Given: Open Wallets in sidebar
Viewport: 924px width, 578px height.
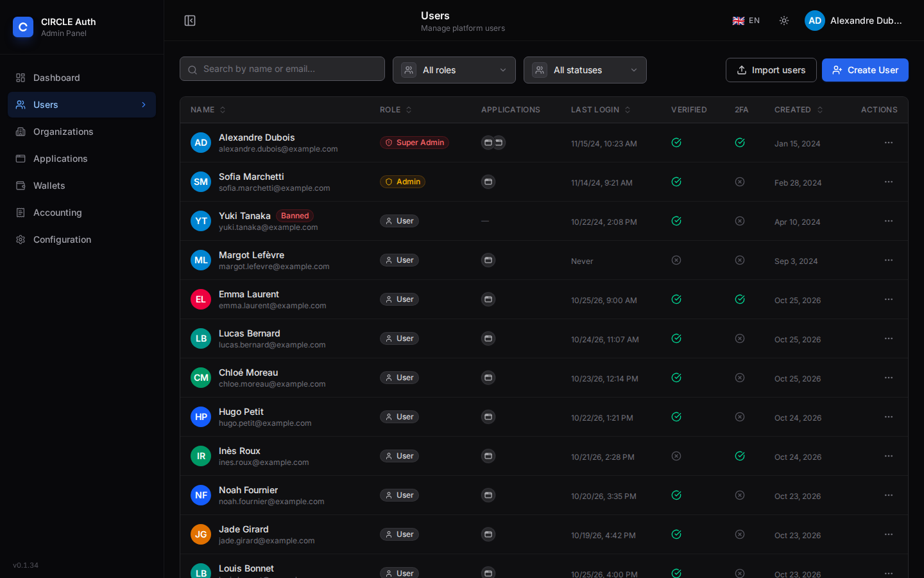Looking at the screenshot, I should click(81, 186).
